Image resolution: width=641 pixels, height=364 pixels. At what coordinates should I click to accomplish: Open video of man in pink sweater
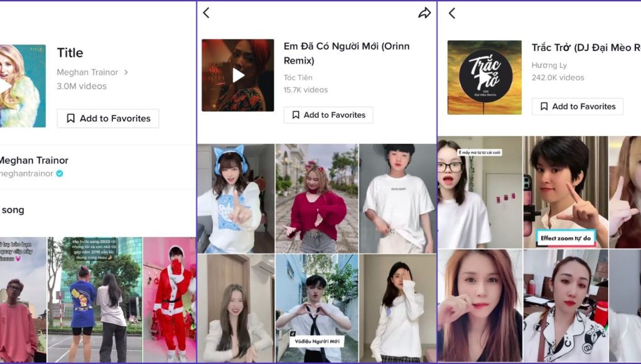[x=23, y=300]
